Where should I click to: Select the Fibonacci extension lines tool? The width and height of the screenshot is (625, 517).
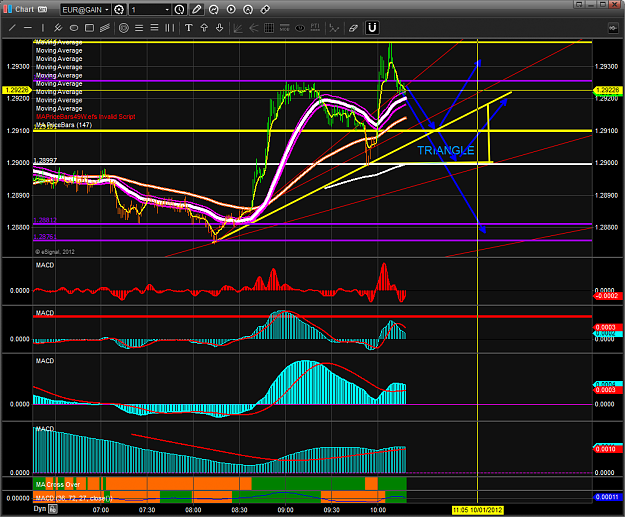coord(154,28)
